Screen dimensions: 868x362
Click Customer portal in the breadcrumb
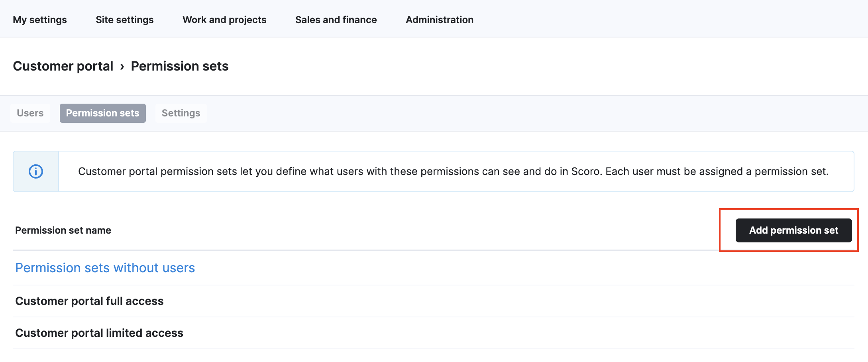(63, 66)
